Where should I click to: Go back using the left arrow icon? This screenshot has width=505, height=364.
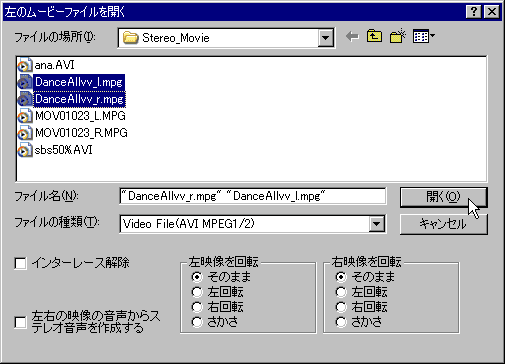pyautogui.click(x=352, y=36)
